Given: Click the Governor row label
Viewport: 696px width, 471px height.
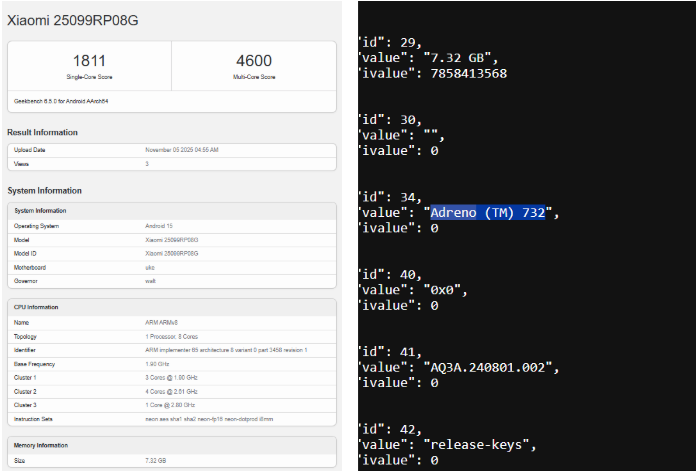Looking at the screenshot, I should 26,281.
